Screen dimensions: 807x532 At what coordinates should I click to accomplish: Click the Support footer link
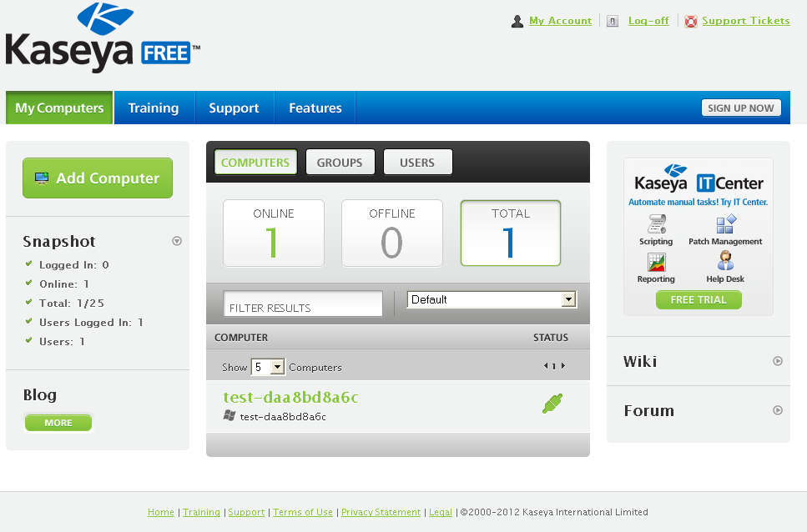tap(246, 512)
